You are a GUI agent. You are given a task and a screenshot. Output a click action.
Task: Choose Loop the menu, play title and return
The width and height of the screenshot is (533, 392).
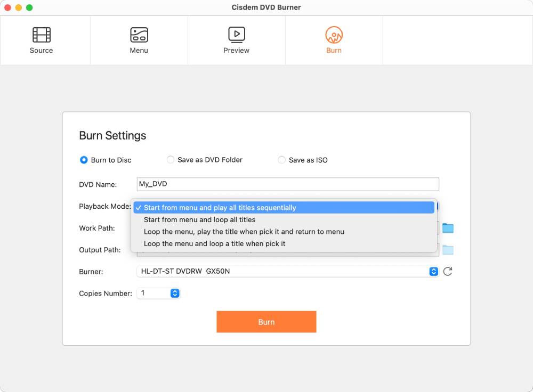click(284, 232)
